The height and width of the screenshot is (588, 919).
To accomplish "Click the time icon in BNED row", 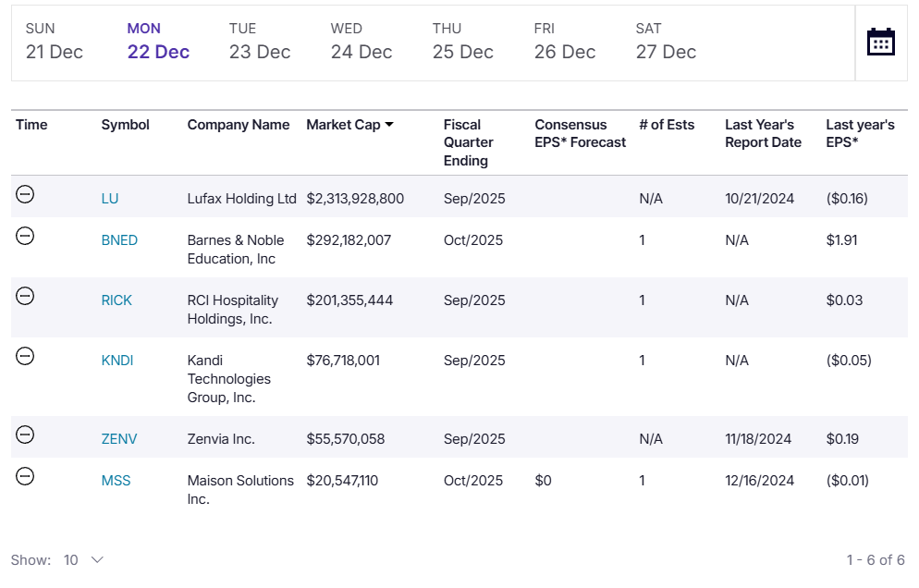I will coord(26,236).
